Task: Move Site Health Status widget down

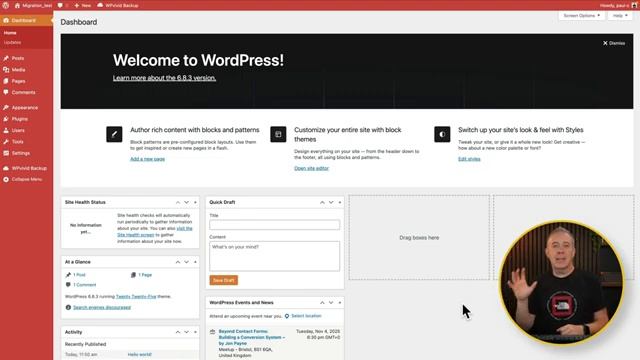Action: (x=187, y=202)
